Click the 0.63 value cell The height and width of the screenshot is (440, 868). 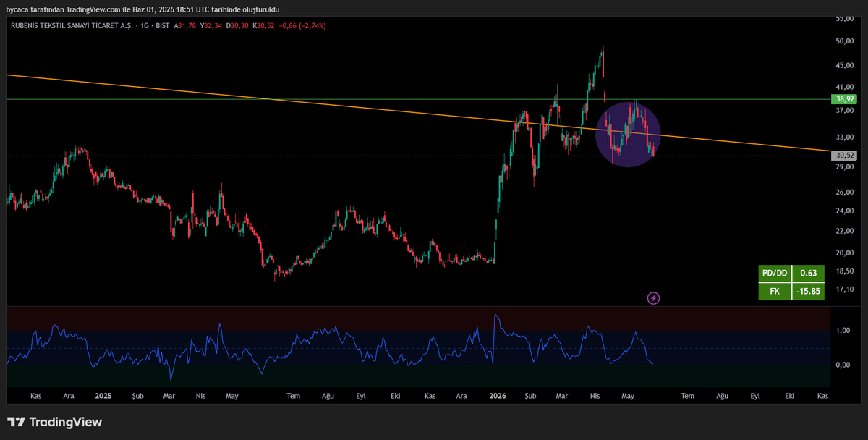point(809,273)
